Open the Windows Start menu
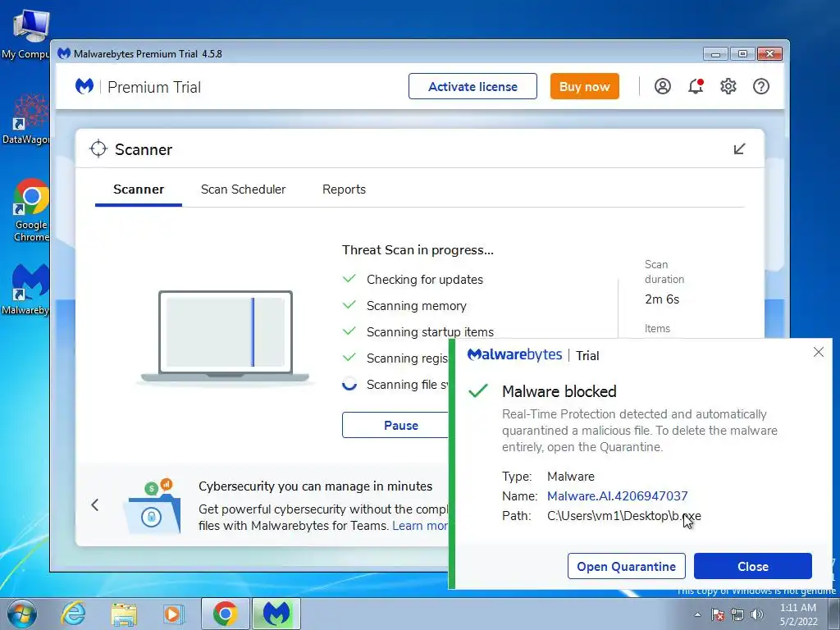This screenshot has width=840, height=630. click(22, 614)
